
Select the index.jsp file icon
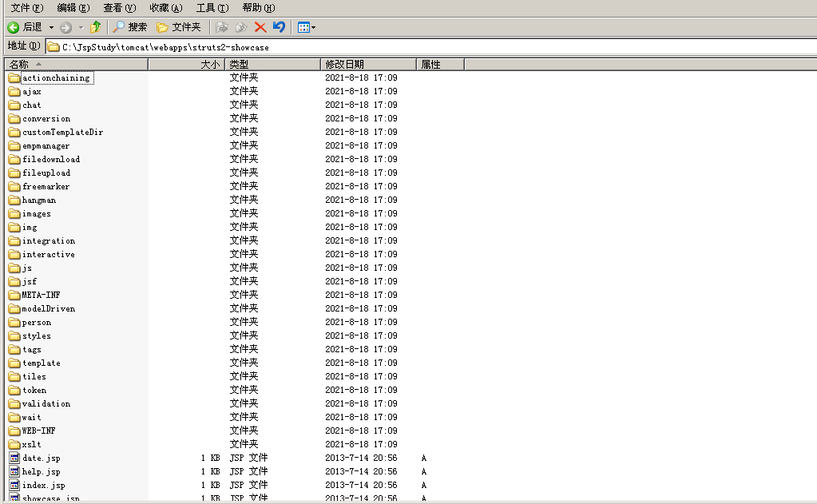point(14,486)
